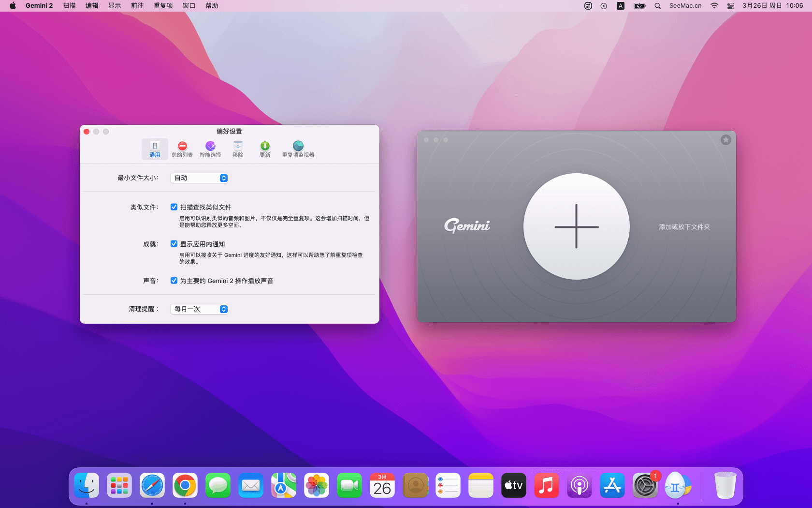
Task: Toggle the 扫描查找类似文件 checkbox
Action: tap(174, 207)
